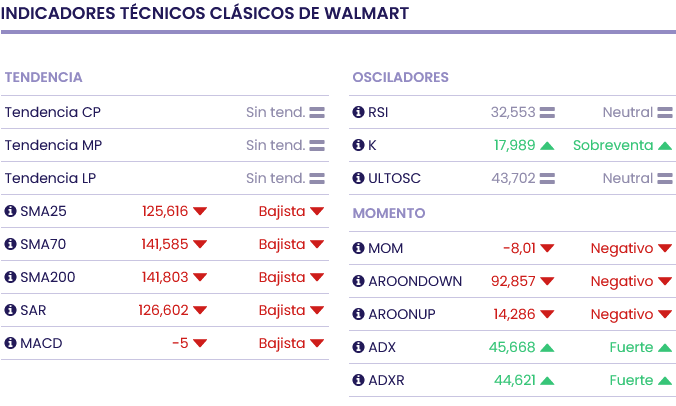
Task: Click the AROONUP info icon
Action: click(x=359, y=314)
